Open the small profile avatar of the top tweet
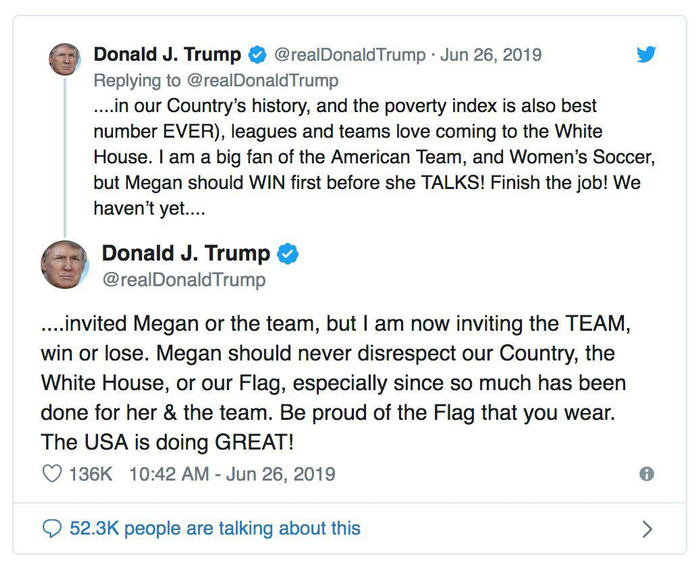The width and height of the screenshot is (700, 567). [64, 60]
